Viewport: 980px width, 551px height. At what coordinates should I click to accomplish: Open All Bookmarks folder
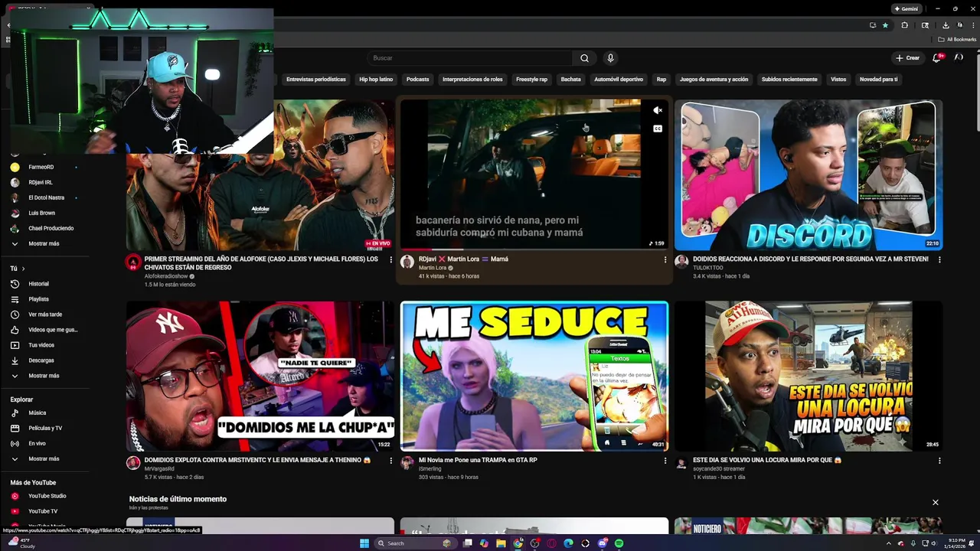957,39
